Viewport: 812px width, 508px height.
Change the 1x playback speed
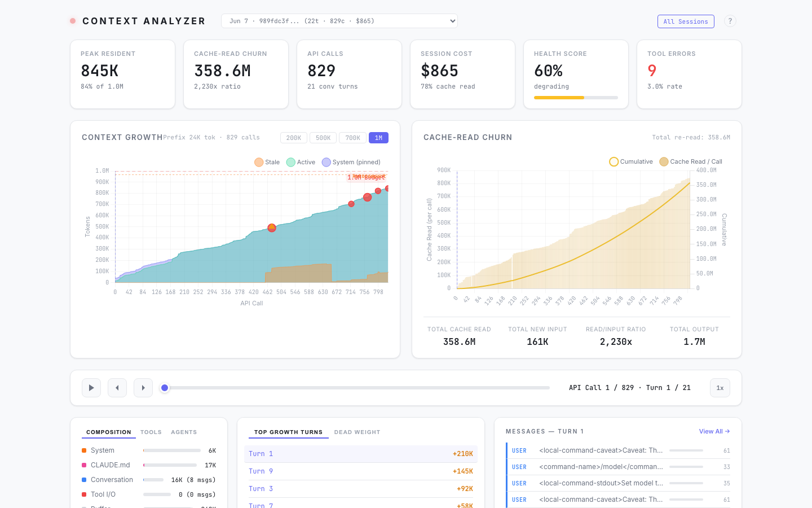click(720, 388)
